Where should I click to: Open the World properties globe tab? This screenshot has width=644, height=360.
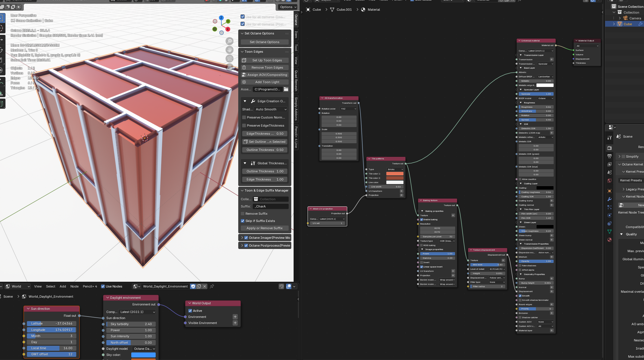click(610, 181)
